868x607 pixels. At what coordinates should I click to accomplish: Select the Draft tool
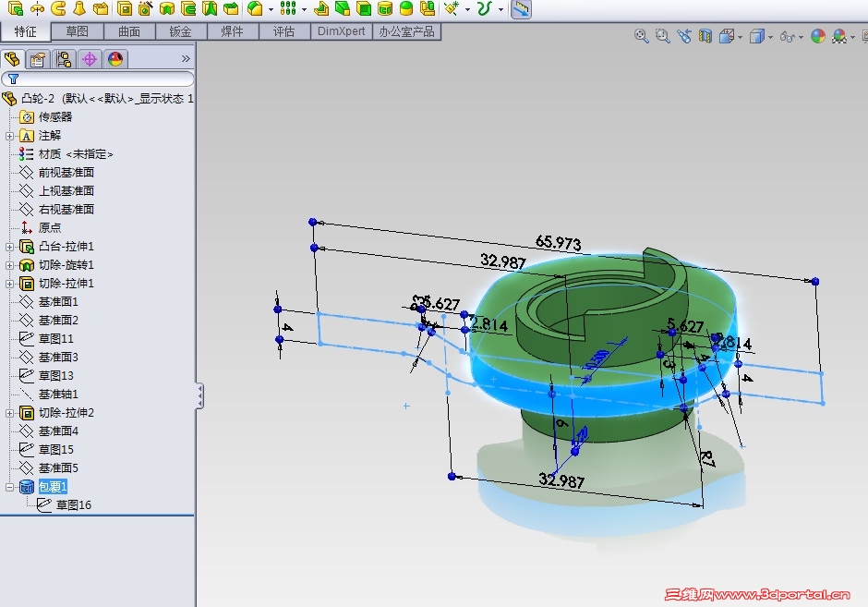342,7
